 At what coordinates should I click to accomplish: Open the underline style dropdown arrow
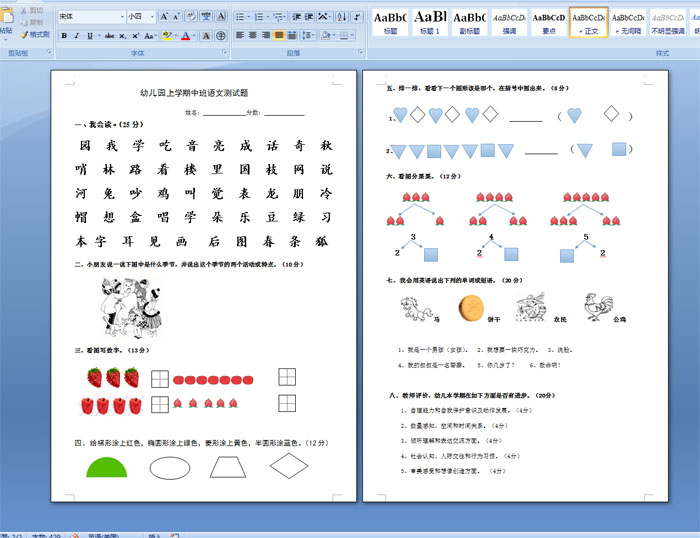[x=99, y=36]
